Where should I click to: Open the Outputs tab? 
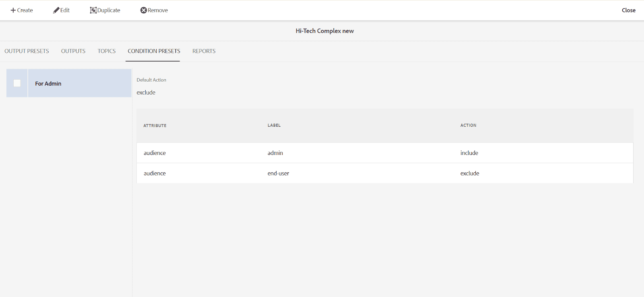pyautogui.click(x=73, y=51)
